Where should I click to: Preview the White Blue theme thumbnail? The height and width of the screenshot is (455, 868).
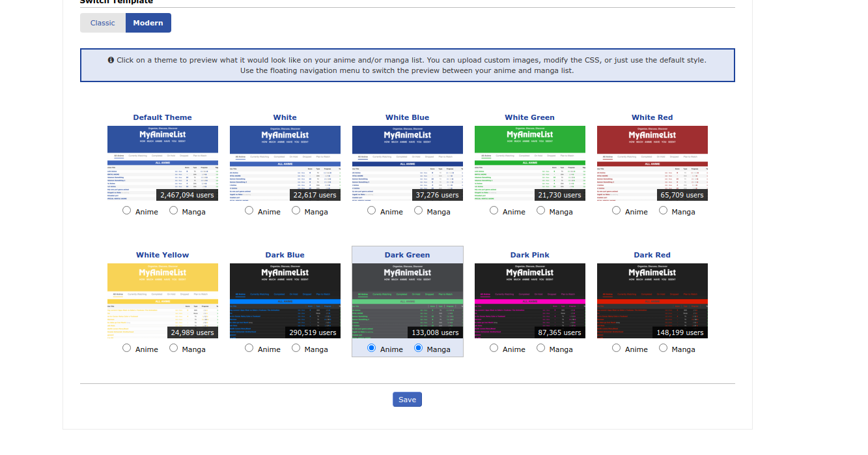408,163
